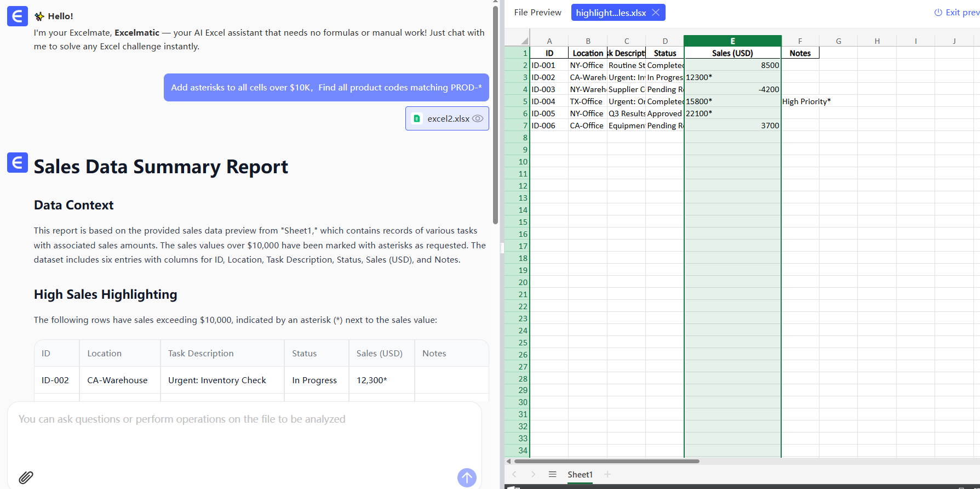The image size is (980, 489).
Task: Select the Sheet1 tab
Action: click(580, 474)
